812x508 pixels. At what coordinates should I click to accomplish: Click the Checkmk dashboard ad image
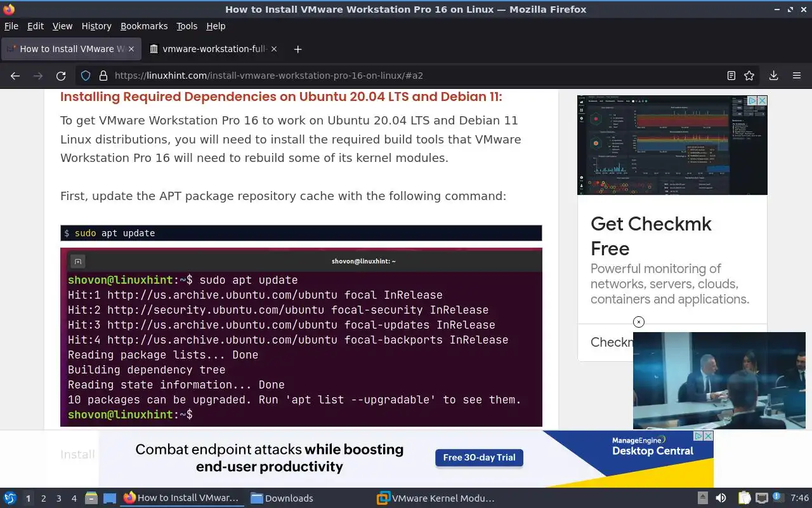point(672,145)
